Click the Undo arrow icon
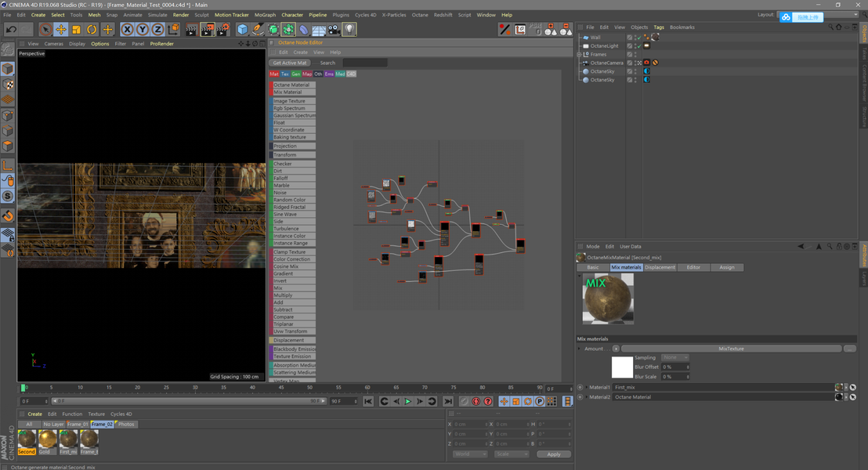 pos(11,29)
